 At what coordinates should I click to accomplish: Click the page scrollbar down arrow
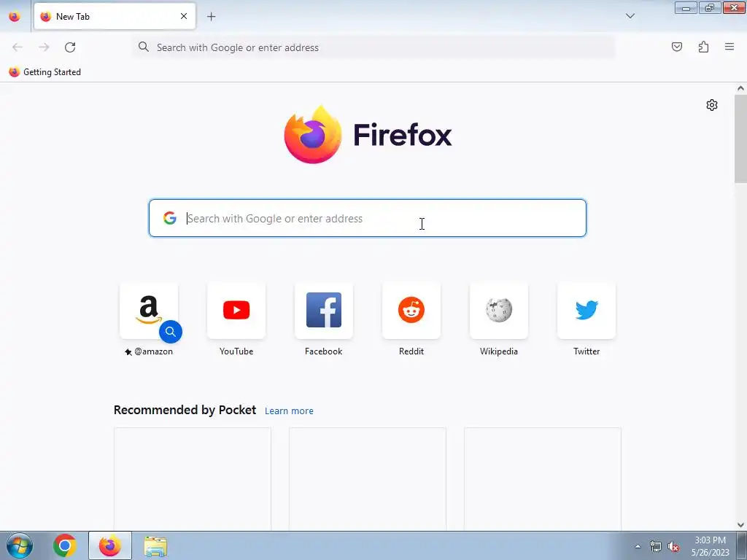(740, 525)
